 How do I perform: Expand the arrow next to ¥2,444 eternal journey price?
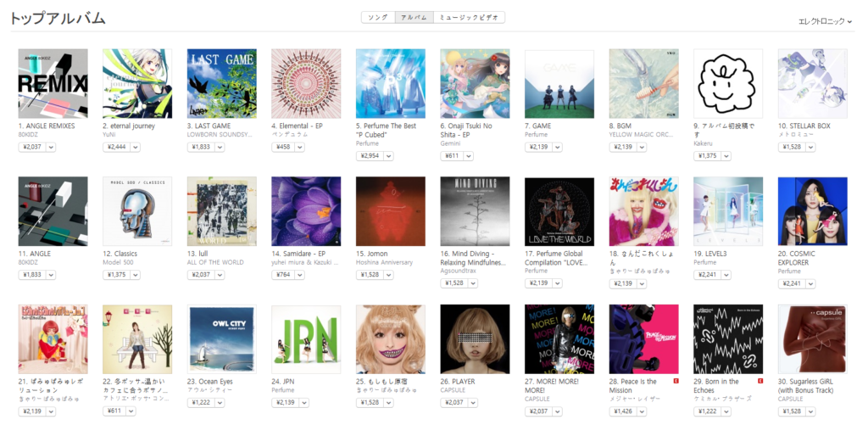[x=136, y=148]
